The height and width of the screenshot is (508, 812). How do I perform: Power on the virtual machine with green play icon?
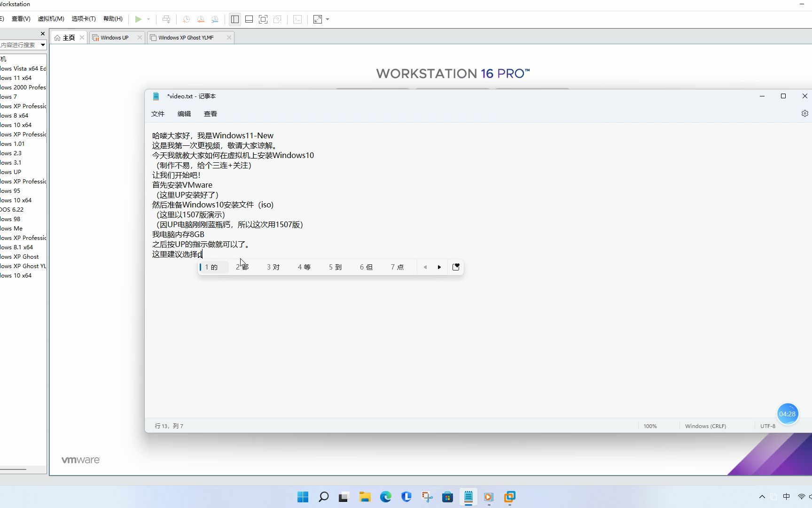(138, 19)
